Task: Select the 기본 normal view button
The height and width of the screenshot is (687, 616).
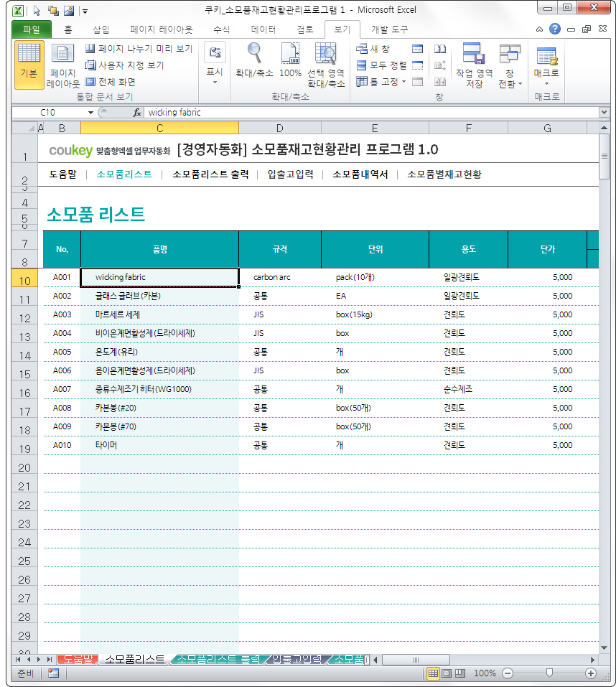Action: (29, 65)
